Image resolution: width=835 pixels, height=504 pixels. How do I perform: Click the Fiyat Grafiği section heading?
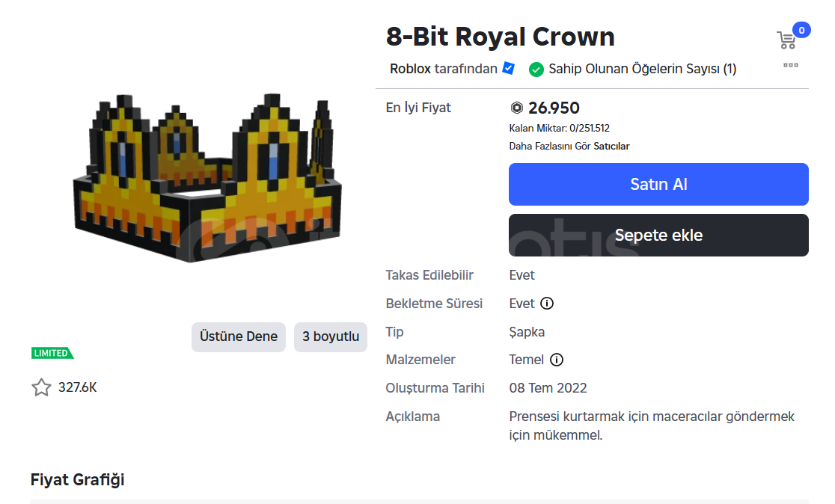(x=77, y=480)
